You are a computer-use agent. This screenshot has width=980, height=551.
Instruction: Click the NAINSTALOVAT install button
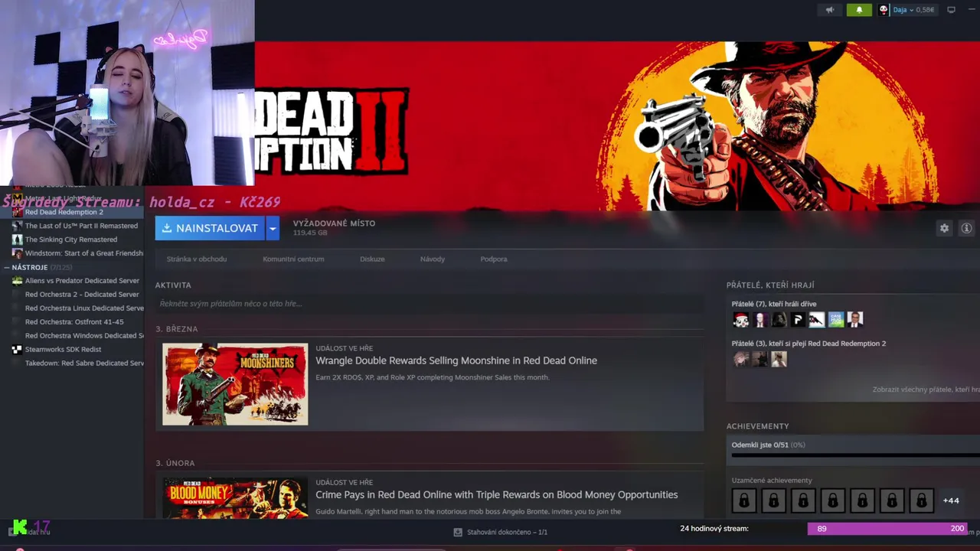(210, 228)
